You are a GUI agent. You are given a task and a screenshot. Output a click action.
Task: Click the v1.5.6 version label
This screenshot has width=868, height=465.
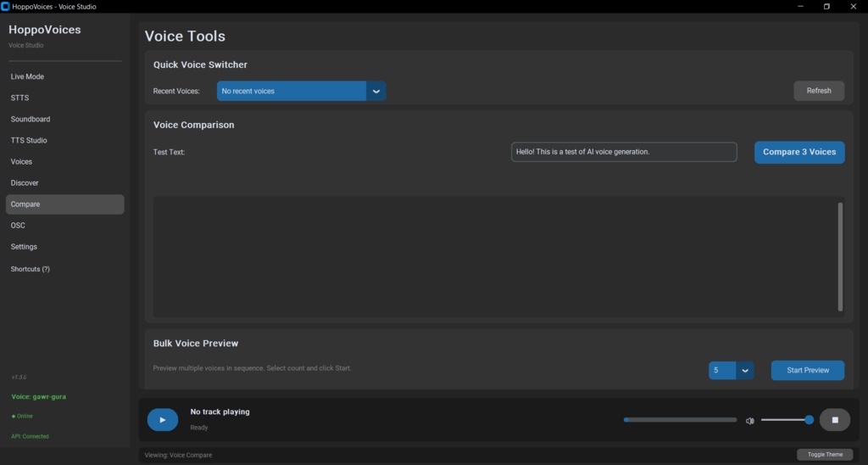coord(19,378)
